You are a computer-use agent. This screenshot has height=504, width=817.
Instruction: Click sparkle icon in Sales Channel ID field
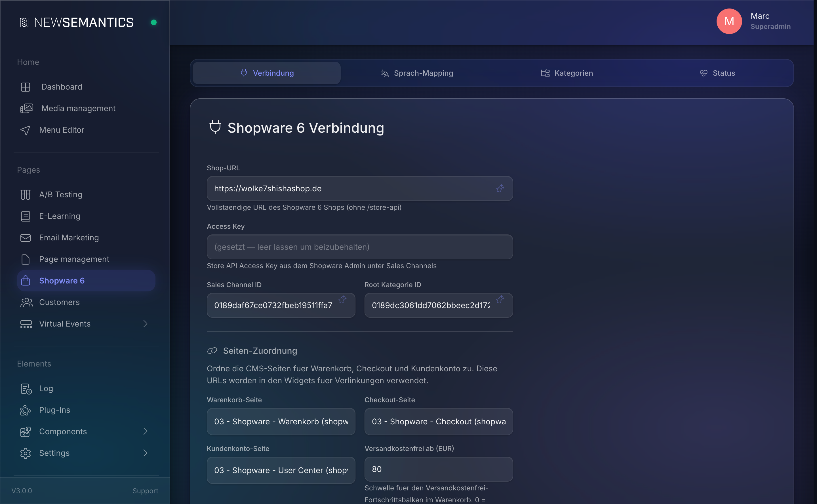[x=342, y=299]
